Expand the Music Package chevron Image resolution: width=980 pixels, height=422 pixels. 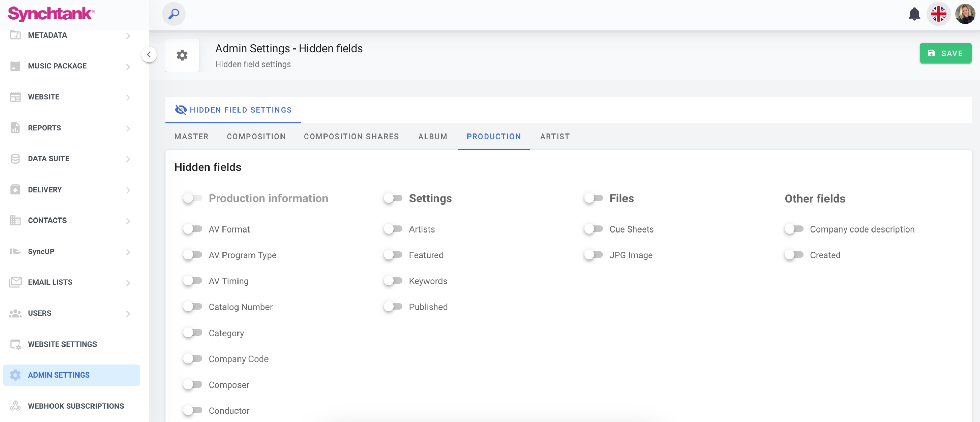(128, 67)
